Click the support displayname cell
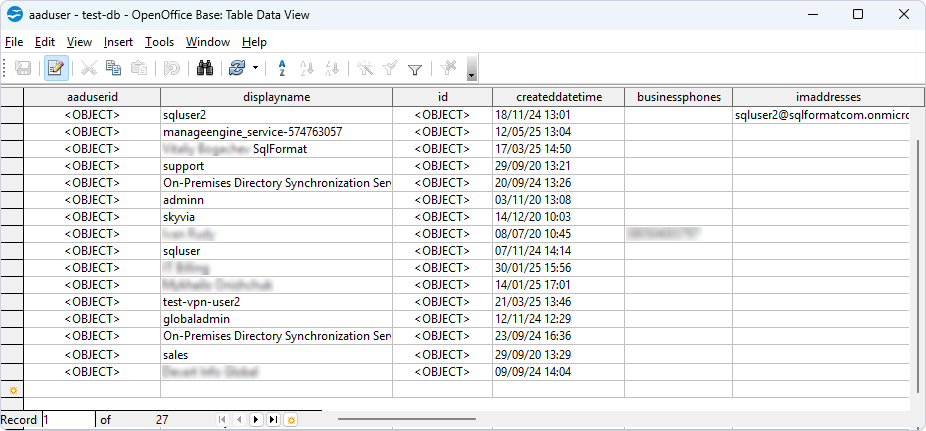This screenshot has height=431, width=926. click(x=276, y=166)
